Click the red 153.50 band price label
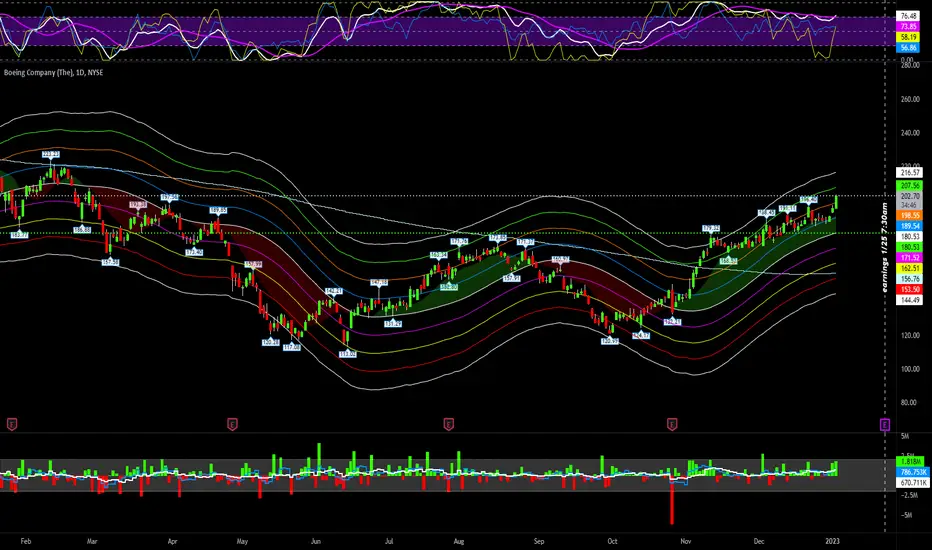Screen dimensions: 932x550 point(910,290)
